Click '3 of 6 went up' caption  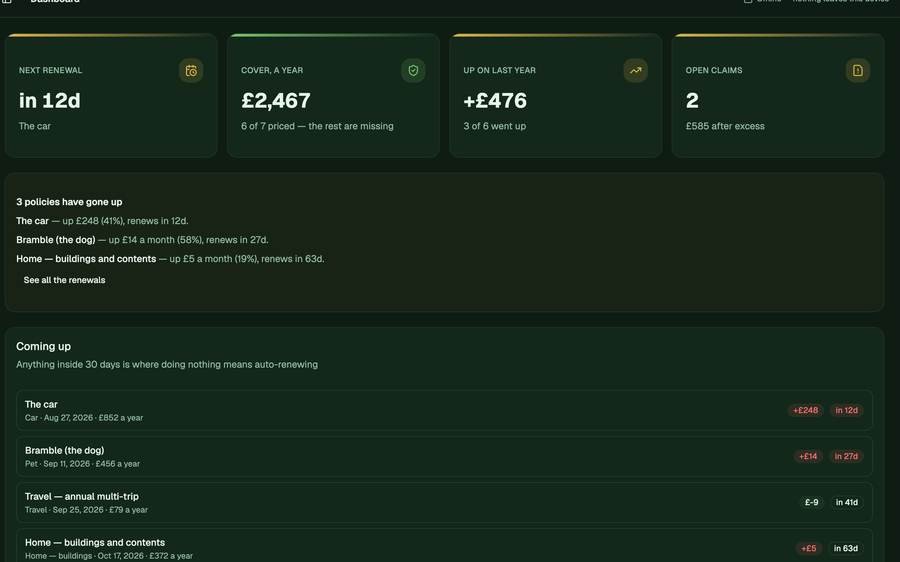495,126
